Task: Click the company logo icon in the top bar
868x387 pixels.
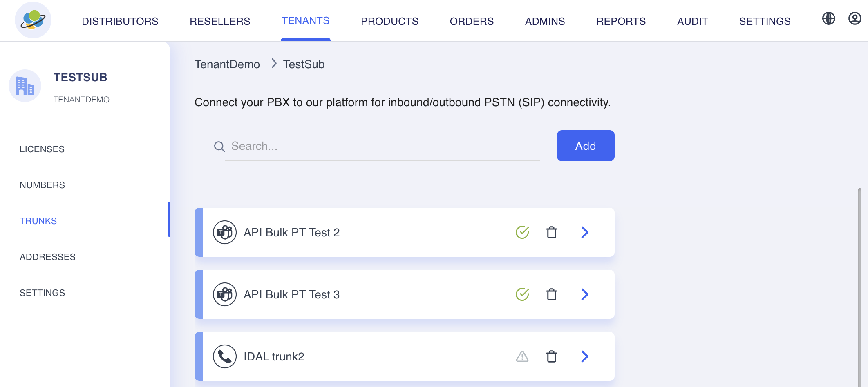Action: click(x=33, y=20)
